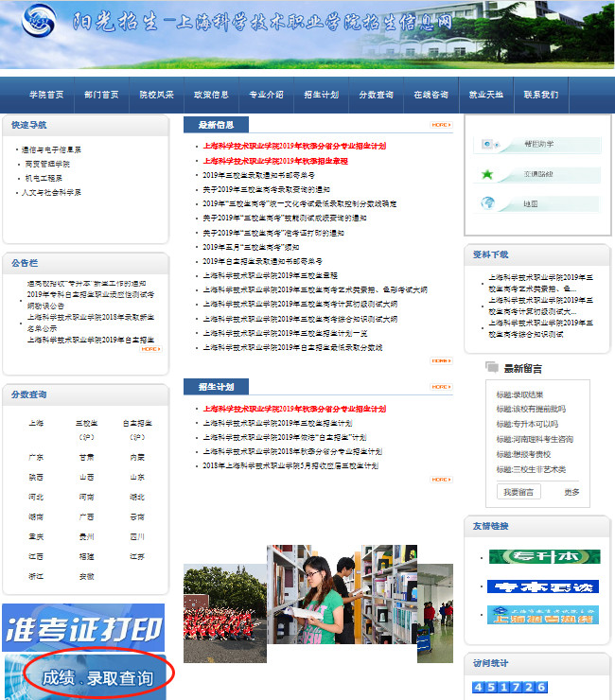Open 更多 link in 最新留言 box
This screenshot has height=700, width=615.
tap(571, 492)
